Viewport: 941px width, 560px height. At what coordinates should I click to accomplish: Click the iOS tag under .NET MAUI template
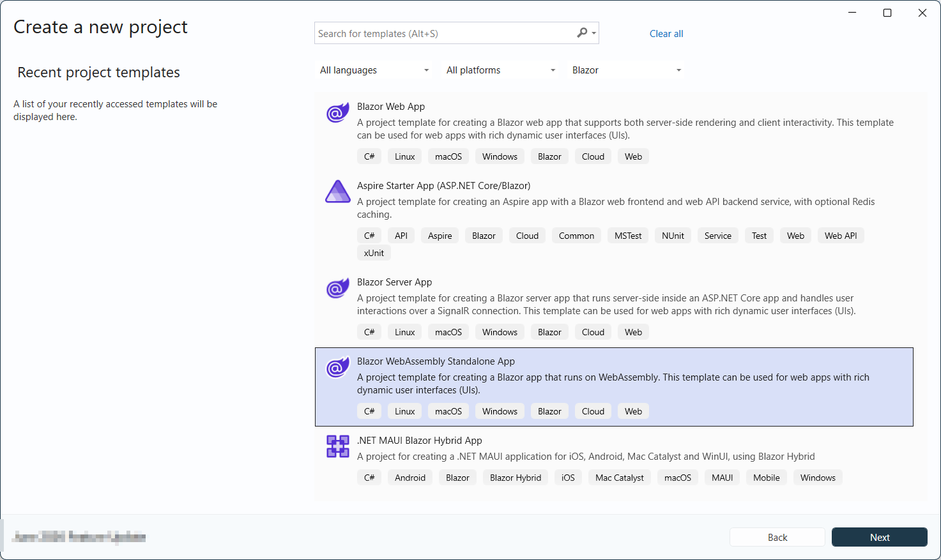tap(568, 478)
